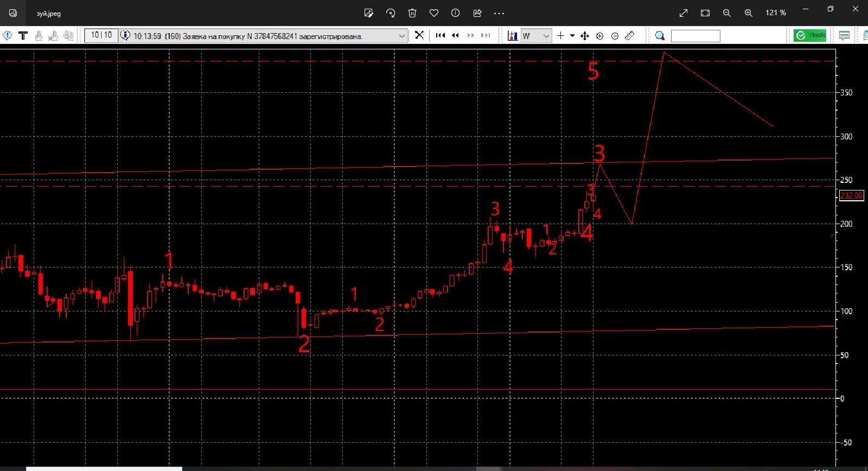Screen dimensions: 868x471
Task: Click the chart ruler measuring tool
Action: pos(630,36)
